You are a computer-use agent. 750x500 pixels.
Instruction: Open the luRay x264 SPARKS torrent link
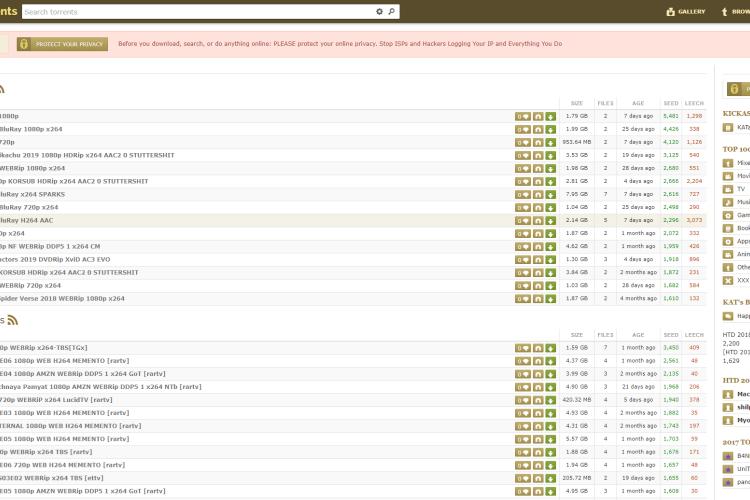coord(33,195)
